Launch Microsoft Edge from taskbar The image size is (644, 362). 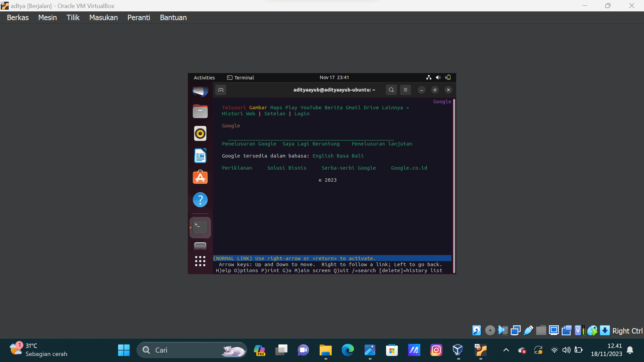point(347,350)
